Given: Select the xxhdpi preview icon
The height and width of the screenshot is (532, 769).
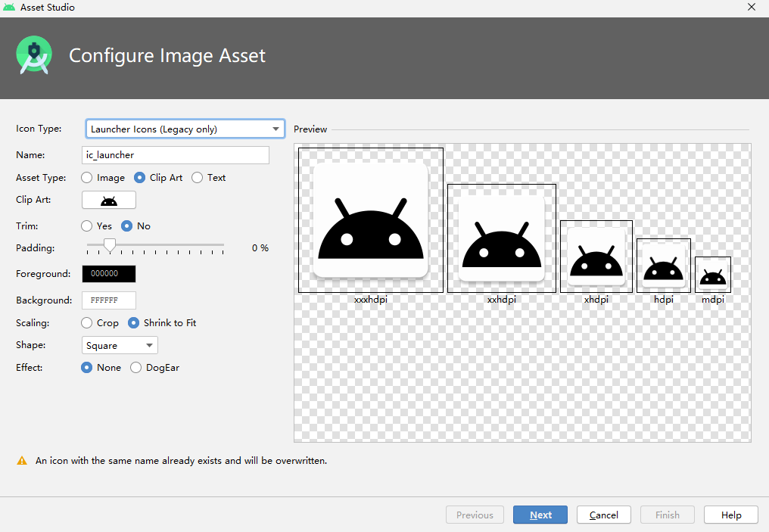Looking at the screenshot, I should (x=502, y=238).
